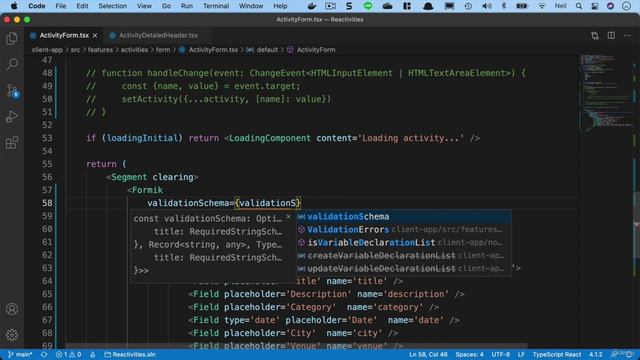The width and height of the screenshot is (640, 360).
Task: Click the TypeScript React language mode
Action: pyautogui.click(x=557, y=354)
